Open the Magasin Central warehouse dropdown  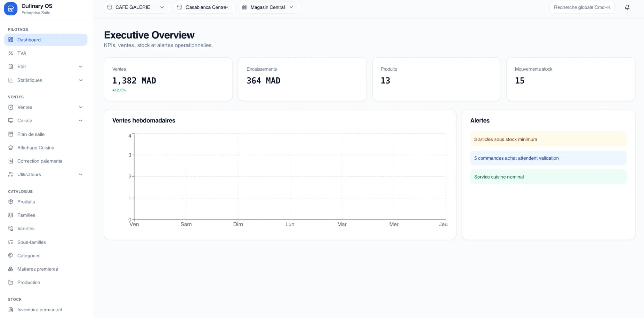point(269,7)
